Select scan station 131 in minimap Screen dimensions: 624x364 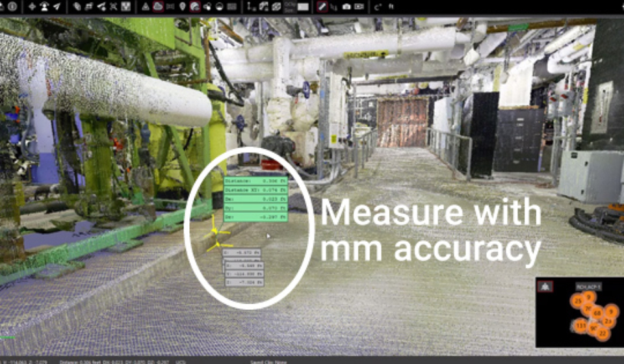580,326
